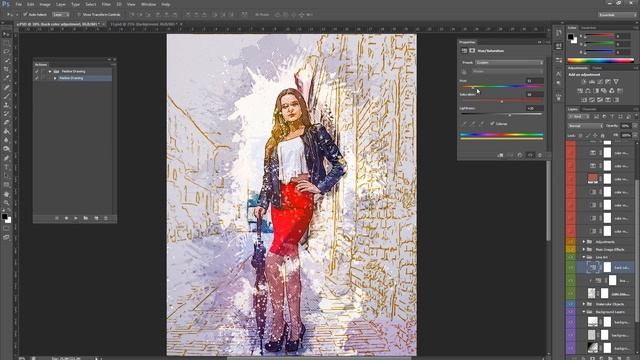
Task: Click the Lightness slider track
Action: pos(502,114)
